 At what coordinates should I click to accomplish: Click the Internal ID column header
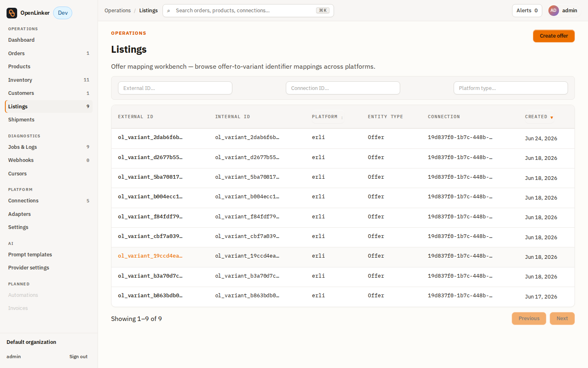[x=232, y=117]
